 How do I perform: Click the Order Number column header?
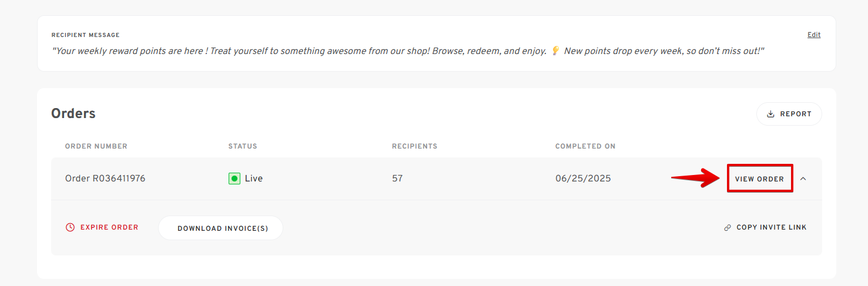click(96, 146)
